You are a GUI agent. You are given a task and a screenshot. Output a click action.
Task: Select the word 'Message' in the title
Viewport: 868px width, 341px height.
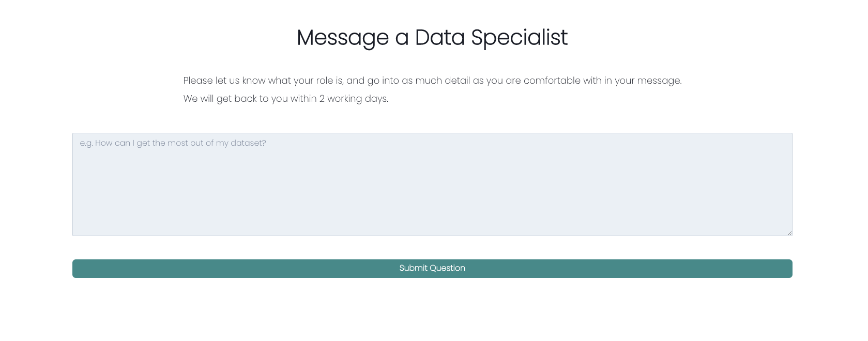point(343,37)
